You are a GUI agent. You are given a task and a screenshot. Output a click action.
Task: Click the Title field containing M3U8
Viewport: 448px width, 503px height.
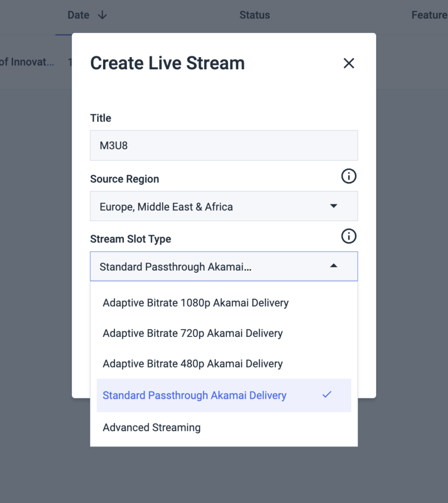pyautogui.click(x=224, y=145)
